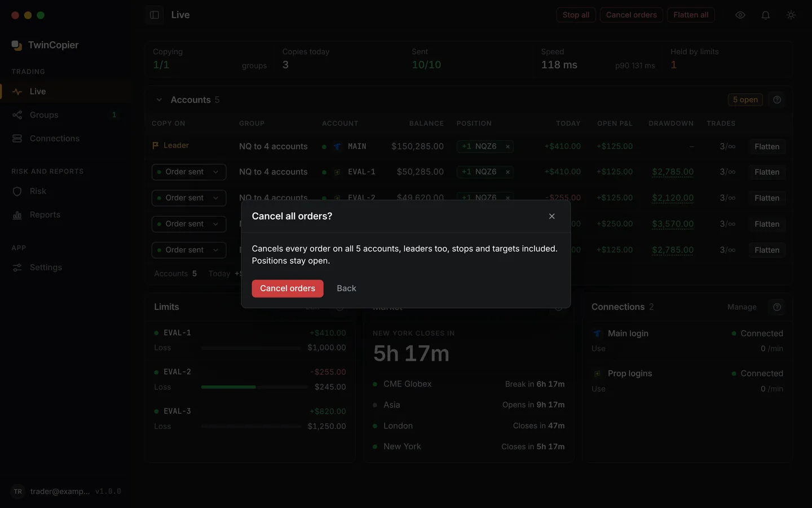
Task: Click the Prop logins connection icon
Action: (x=597, y=374)
